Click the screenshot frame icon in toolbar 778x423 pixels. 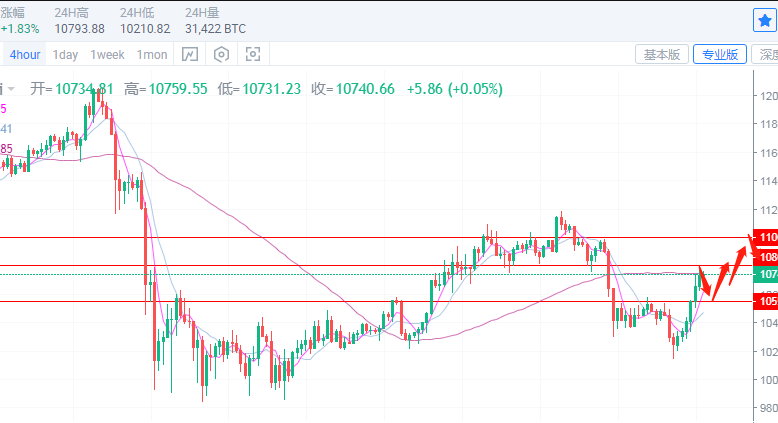253,54
